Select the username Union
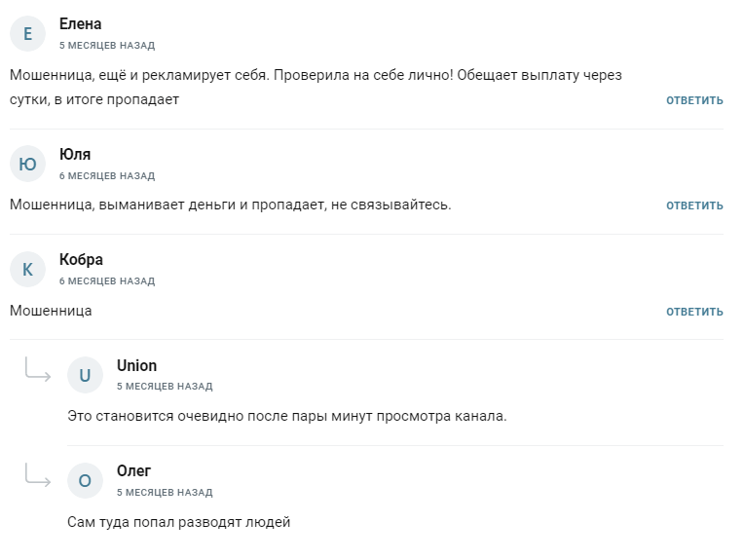 (136, 365)
